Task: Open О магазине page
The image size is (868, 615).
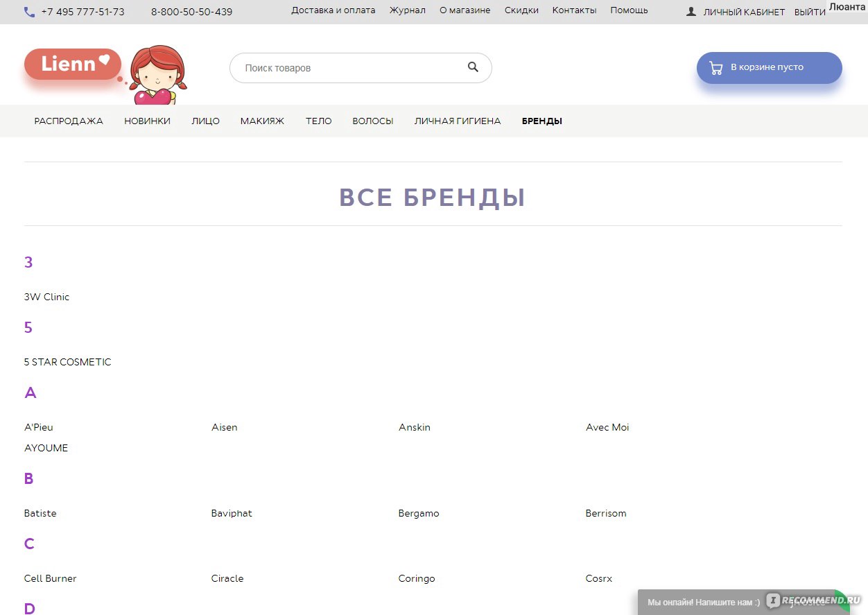Action: click(x=465, y=10)
